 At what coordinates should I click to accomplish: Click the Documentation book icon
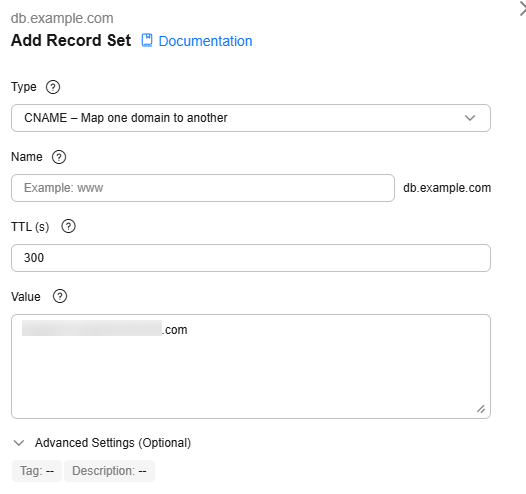pyautogui.click(x=147, y=40)
